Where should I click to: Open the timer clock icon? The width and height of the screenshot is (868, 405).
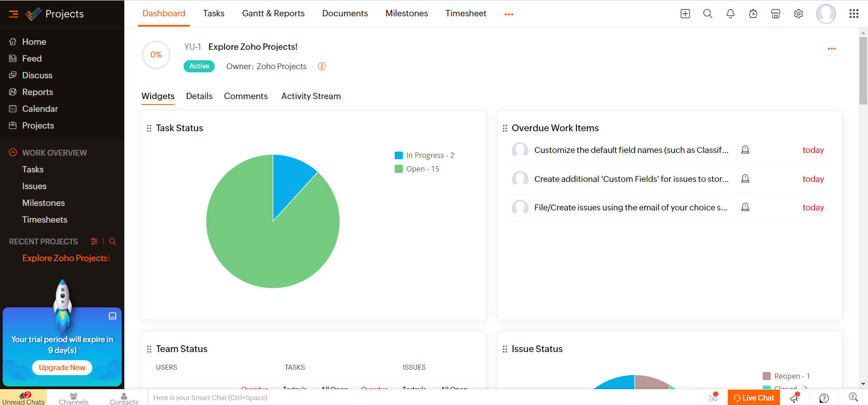pyautogui.click(x=753, y=14)
